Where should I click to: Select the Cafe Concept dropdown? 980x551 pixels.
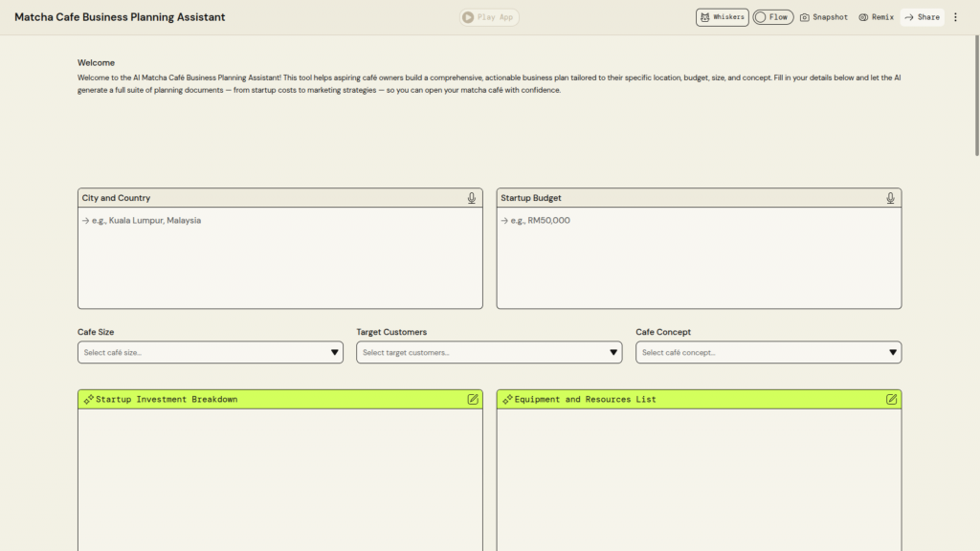click(x=768, y=352)
